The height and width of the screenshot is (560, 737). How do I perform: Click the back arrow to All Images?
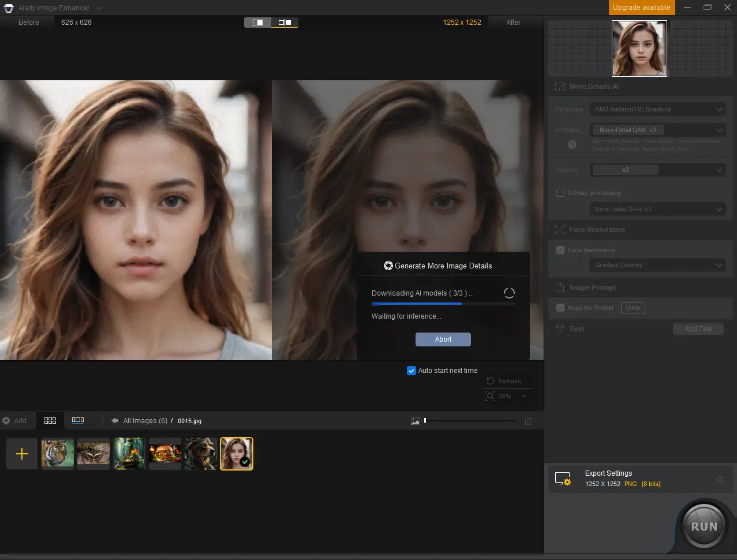pos(115,421)
